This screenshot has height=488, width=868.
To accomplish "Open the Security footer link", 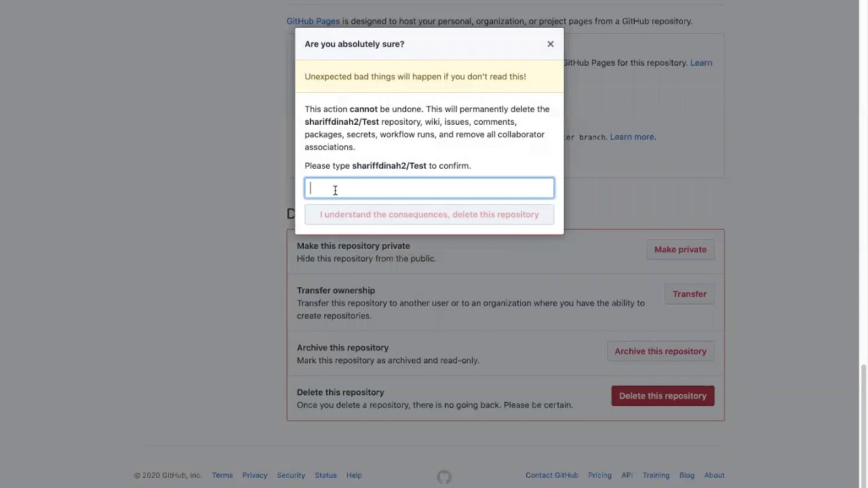I will (291, 475).
